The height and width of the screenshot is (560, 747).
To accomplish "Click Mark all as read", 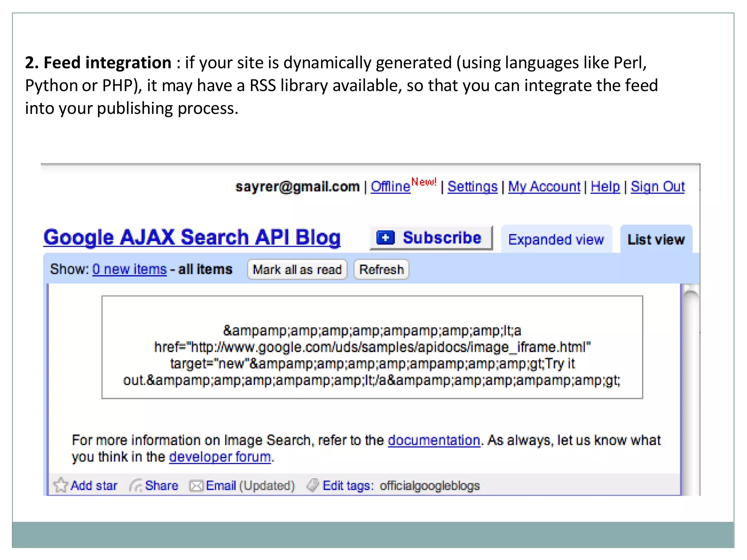I will pyautogui.click(x=297, y=270).
